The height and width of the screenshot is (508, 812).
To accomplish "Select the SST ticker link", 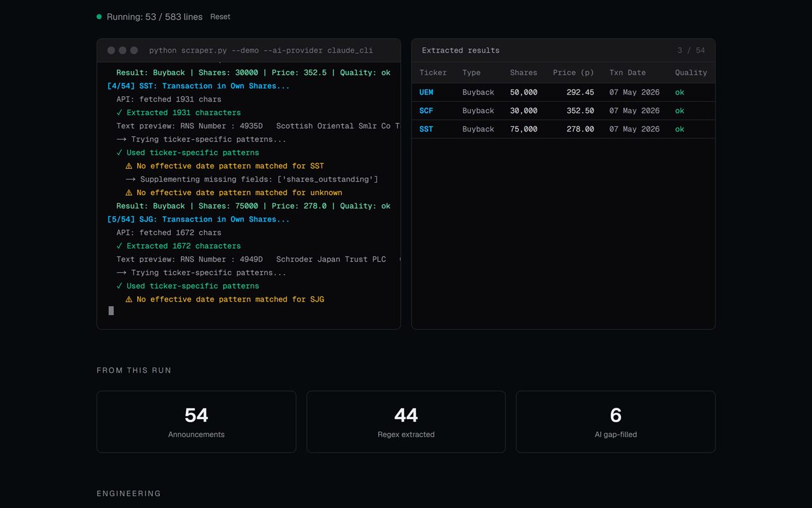I will pos(426,129).
